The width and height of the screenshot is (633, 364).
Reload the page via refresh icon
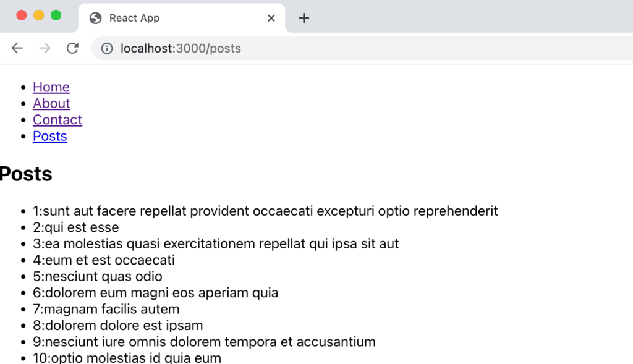coord(72,48)
